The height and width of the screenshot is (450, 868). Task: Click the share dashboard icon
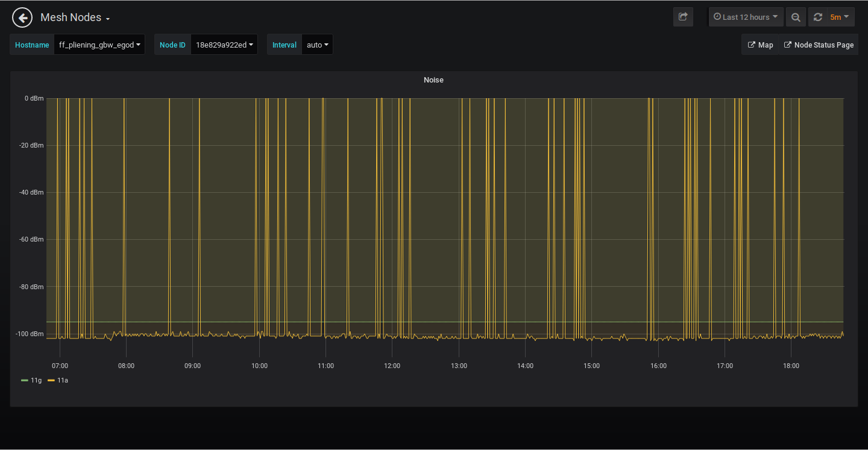click(683, 17)
